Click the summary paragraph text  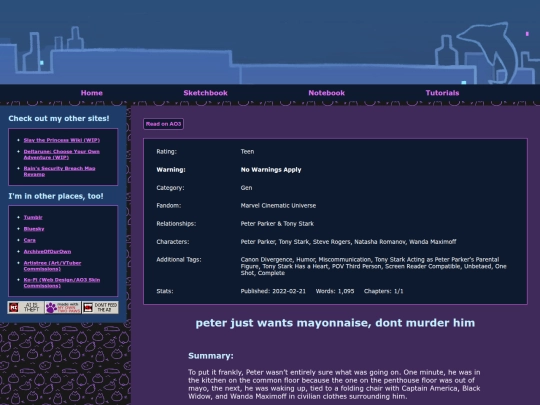click(334, 384)
